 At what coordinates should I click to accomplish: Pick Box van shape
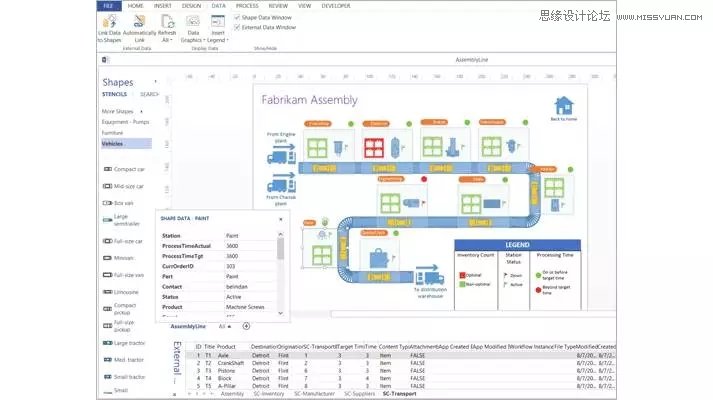point(118,203)
